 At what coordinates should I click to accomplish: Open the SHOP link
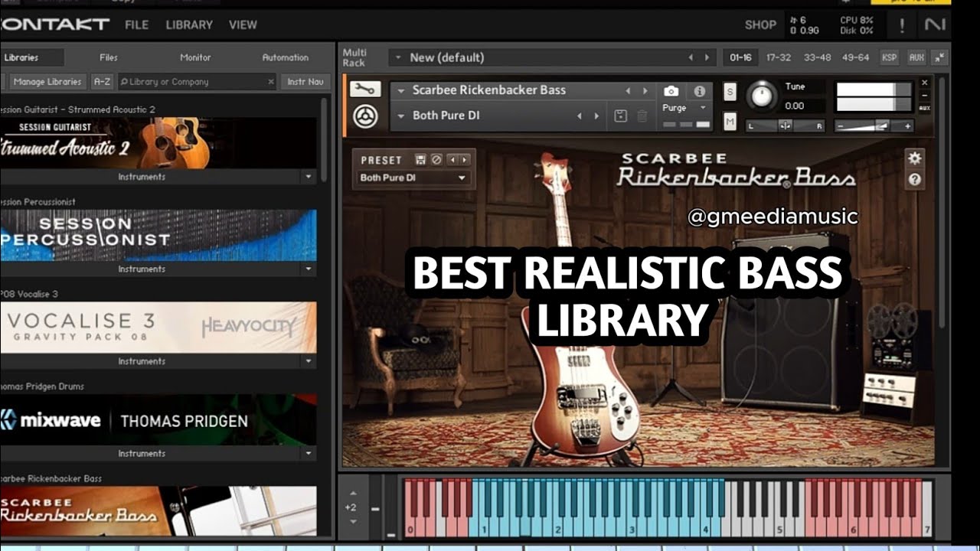coord(760,24)
